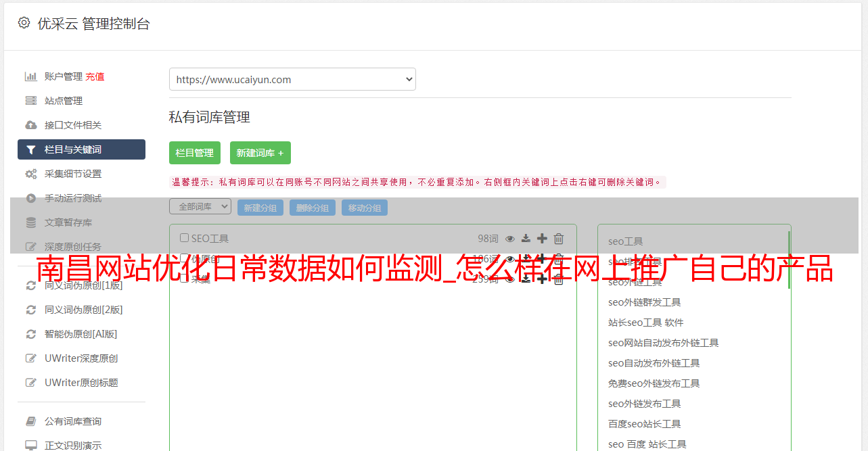Download the SEO工具 word library

526,238
